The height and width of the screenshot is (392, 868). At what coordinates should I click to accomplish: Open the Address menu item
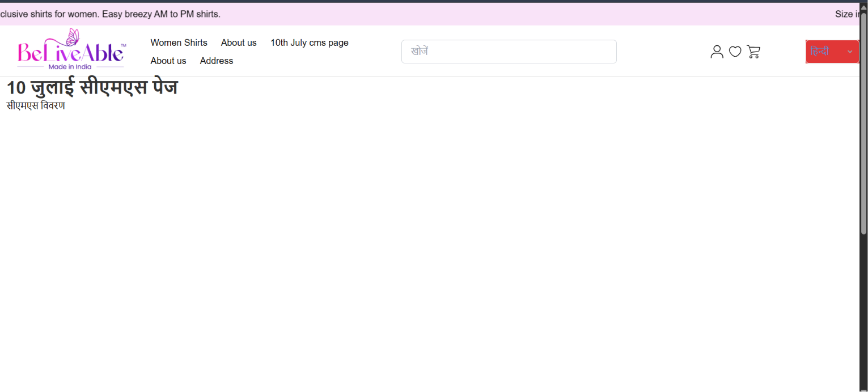point(217,61)
